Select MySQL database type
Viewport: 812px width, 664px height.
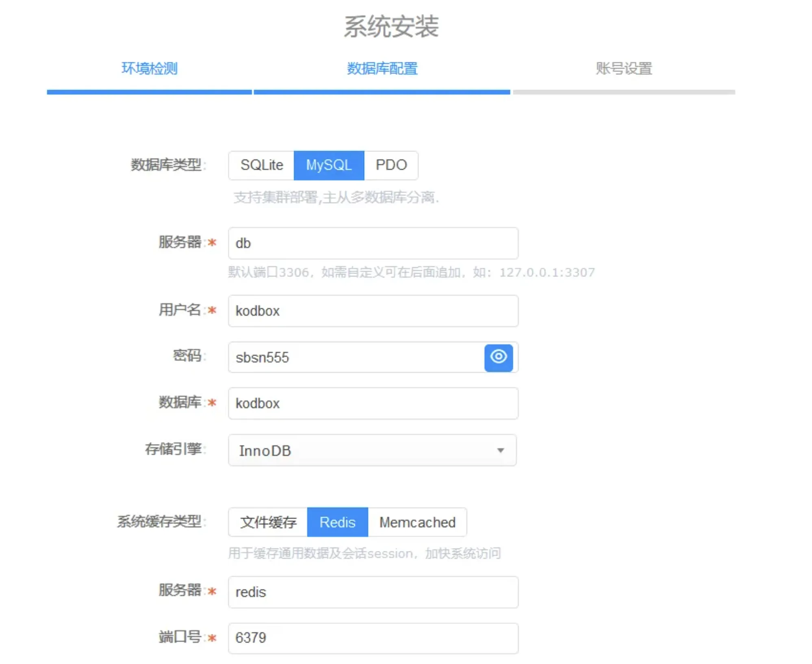coord(328,165)
